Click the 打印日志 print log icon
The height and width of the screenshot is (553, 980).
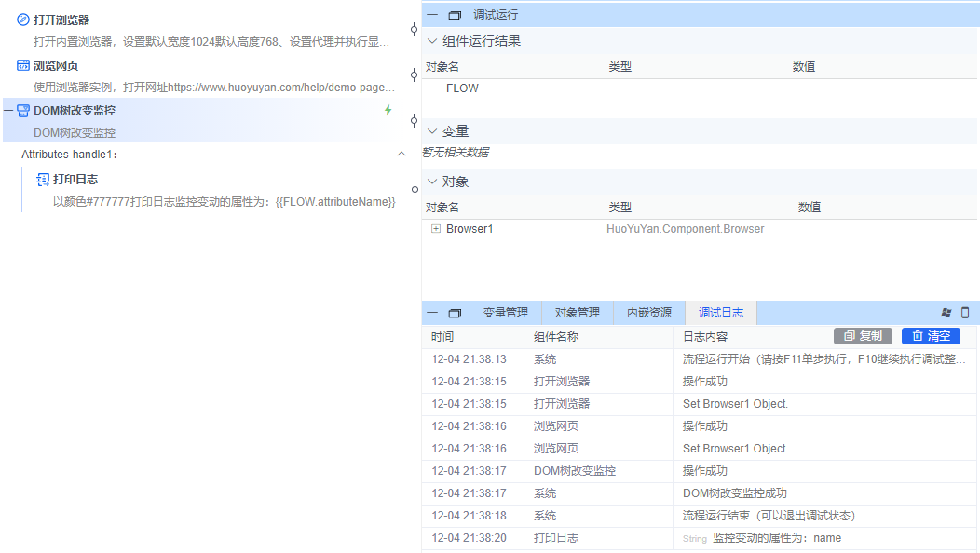pos(41,179)
